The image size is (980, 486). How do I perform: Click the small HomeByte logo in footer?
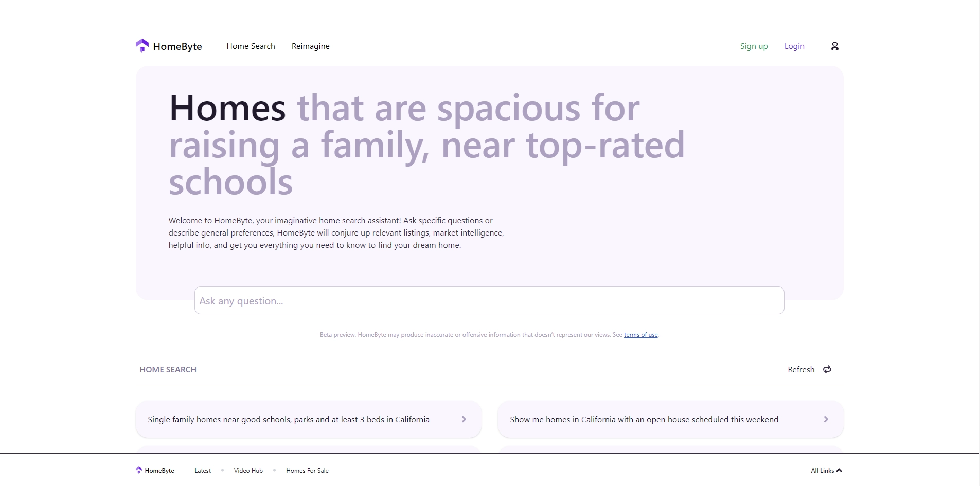[139, 470]
